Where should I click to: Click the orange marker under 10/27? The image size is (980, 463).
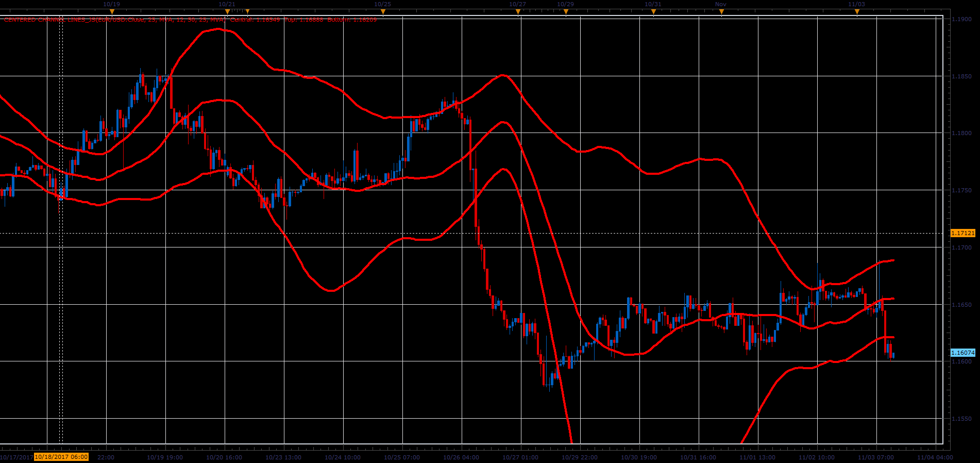(x=518, y=11)
